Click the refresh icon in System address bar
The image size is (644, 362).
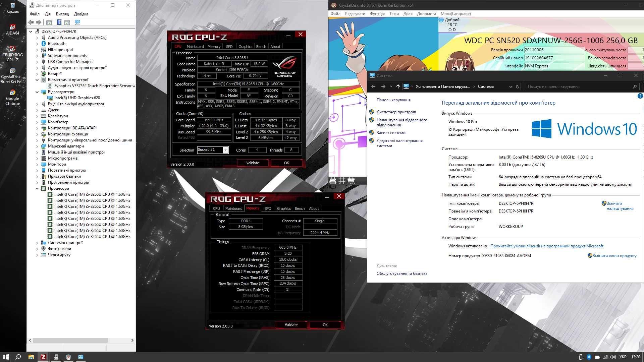(518, 86)
